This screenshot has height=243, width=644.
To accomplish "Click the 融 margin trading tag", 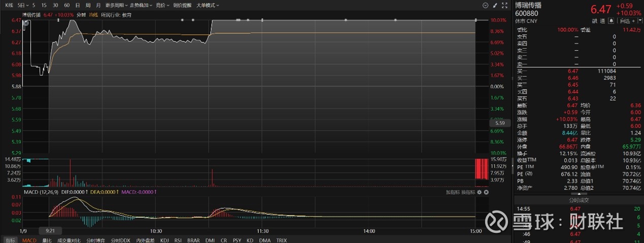I will [594, 21].
